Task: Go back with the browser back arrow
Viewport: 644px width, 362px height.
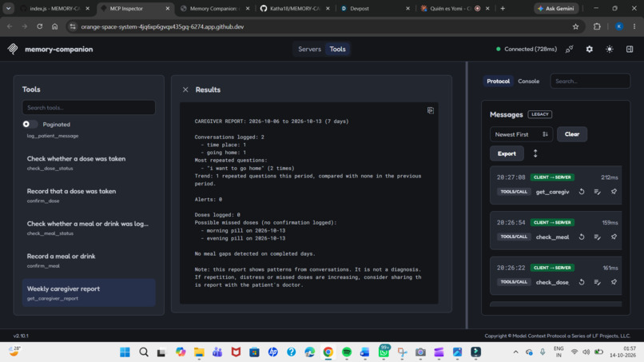Action: point(10,26)
